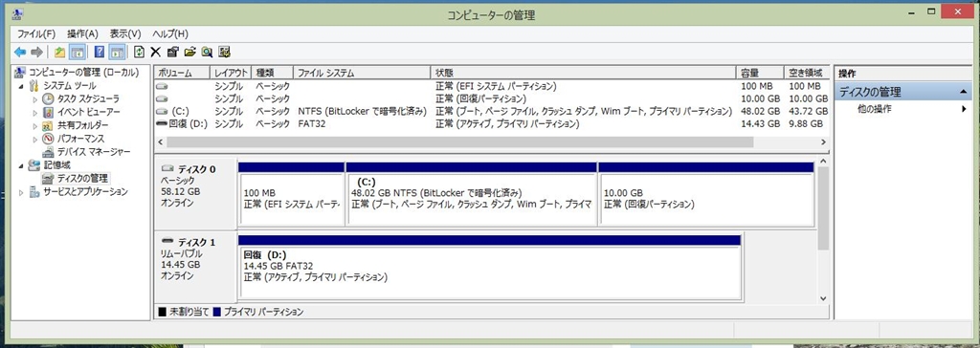Click the black X Delete toolbar icon

(x=156, y=52)
